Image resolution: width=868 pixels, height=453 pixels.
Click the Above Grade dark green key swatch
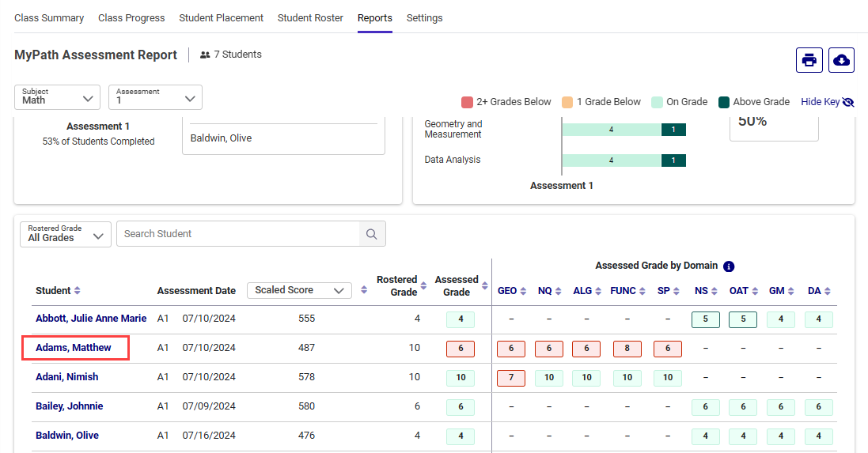click(723, 102)
